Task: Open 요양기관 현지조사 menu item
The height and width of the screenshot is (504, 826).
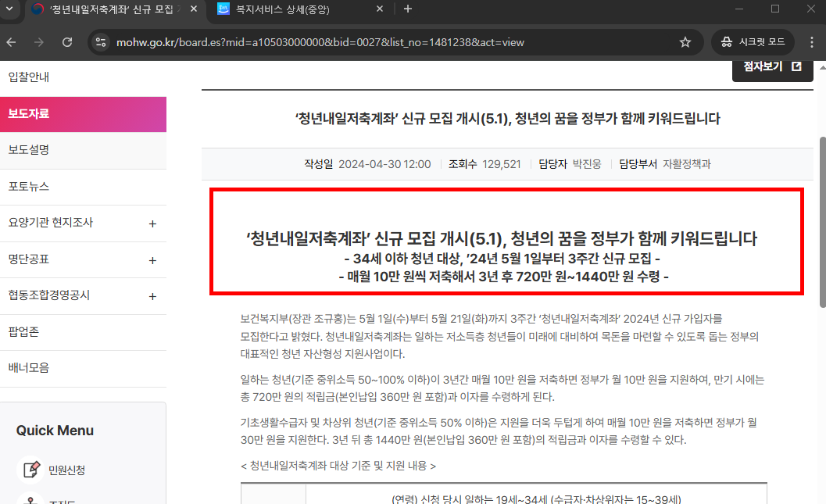Action: point(51,223)
